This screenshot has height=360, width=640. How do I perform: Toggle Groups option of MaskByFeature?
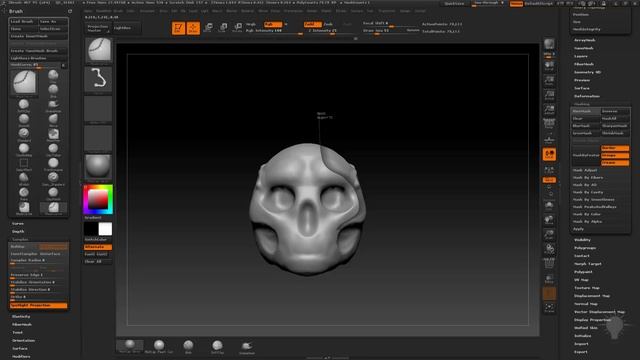click(x=615, y=156)
